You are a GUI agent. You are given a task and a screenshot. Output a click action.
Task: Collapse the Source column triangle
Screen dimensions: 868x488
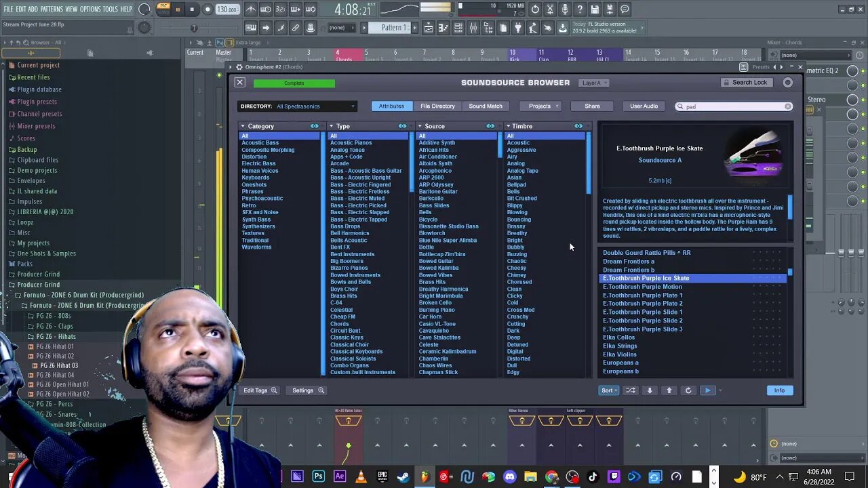click(420, 126)
